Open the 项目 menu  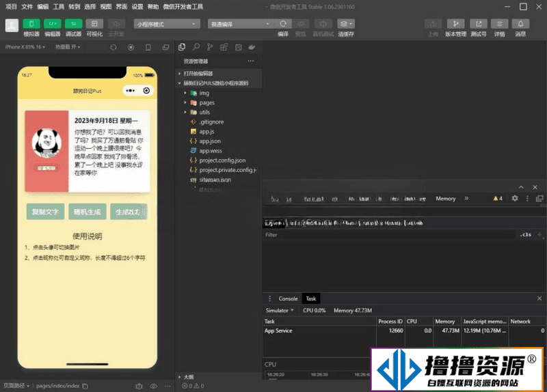pyautogui.click(x=11, y=7)
